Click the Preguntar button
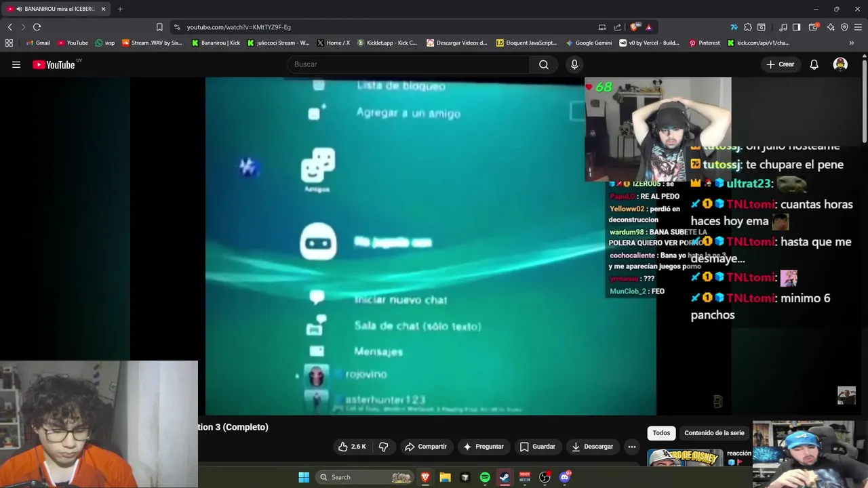 point(483,447)
